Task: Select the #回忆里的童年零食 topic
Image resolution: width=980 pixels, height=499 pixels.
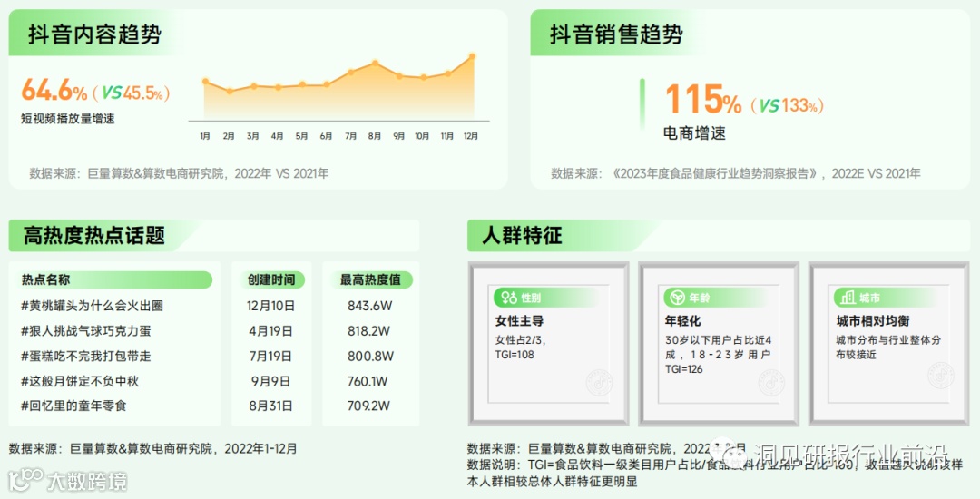Action: pos(73,406)
